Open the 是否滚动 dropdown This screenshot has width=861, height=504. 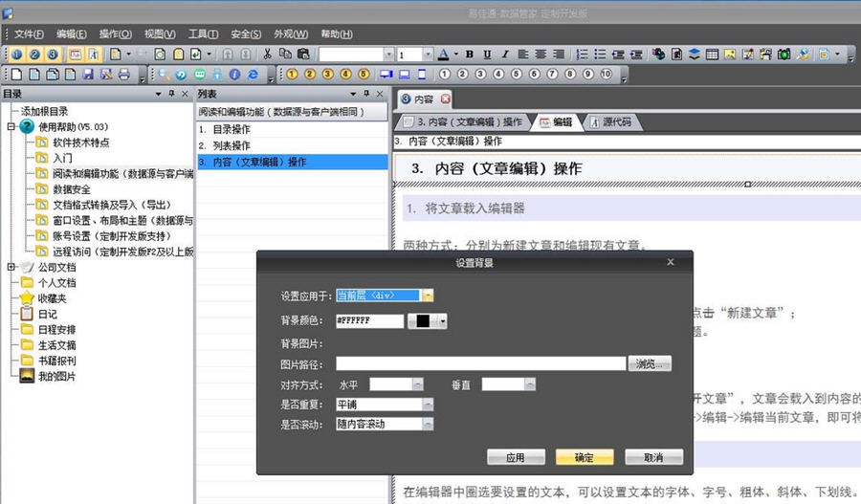coord(428,424)
